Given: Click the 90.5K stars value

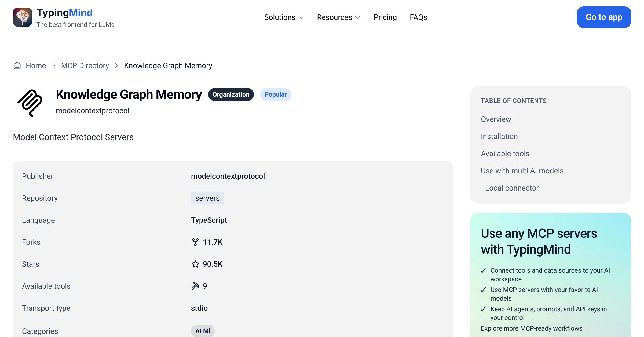Looking at the screenshot, I should coord(213,264).
